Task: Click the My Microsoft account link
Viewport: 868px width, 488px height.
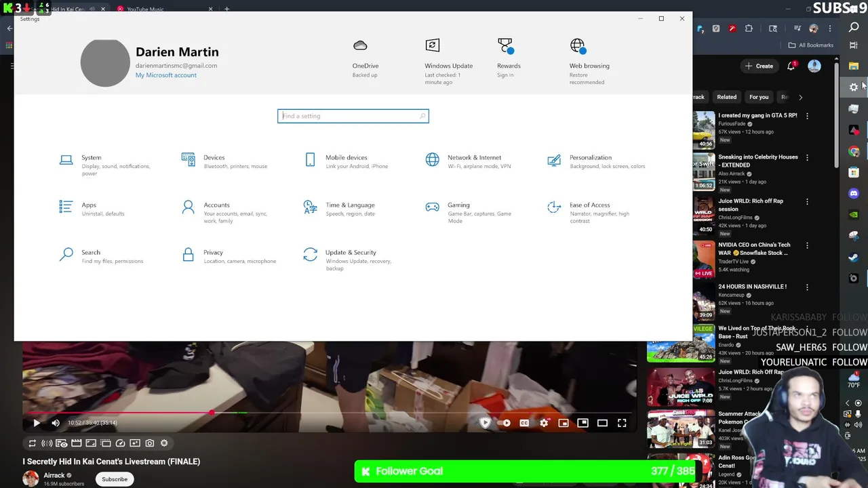Action: [166, 75]
